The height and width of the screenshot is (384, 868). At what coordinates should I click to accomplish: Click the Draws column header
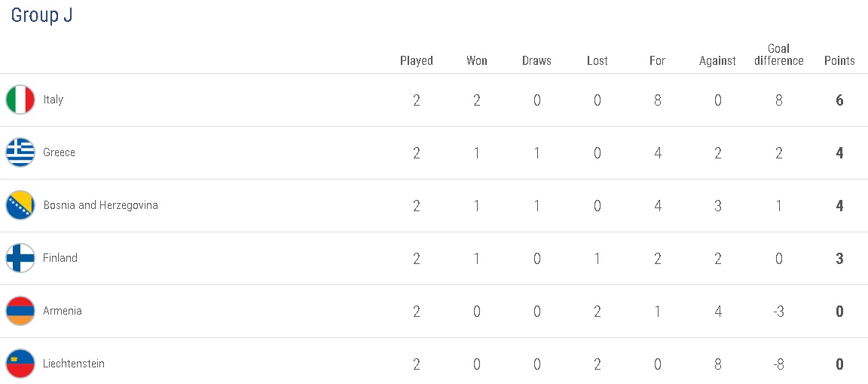click(x=536, y=61)
